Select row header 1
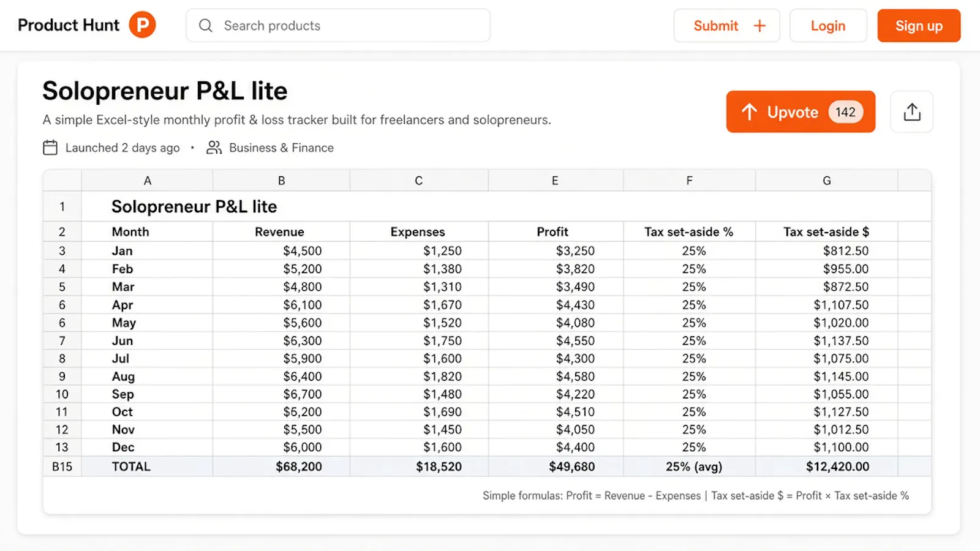 pyautogui.click(x=62, y=207)
